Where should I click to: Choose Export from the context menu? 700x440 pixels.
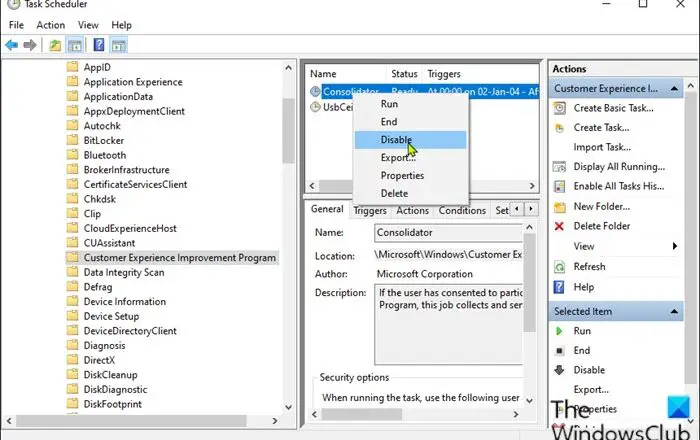point(411,158)
